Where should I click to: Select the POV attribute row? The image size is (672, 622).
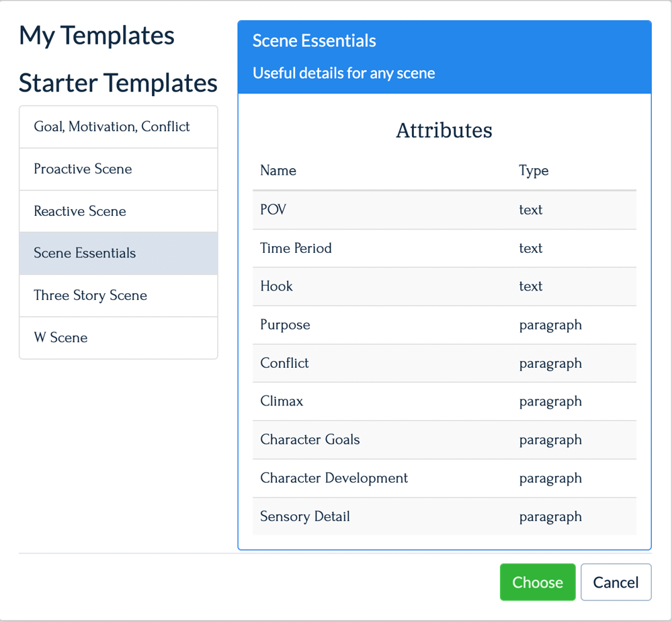(444, 210)
